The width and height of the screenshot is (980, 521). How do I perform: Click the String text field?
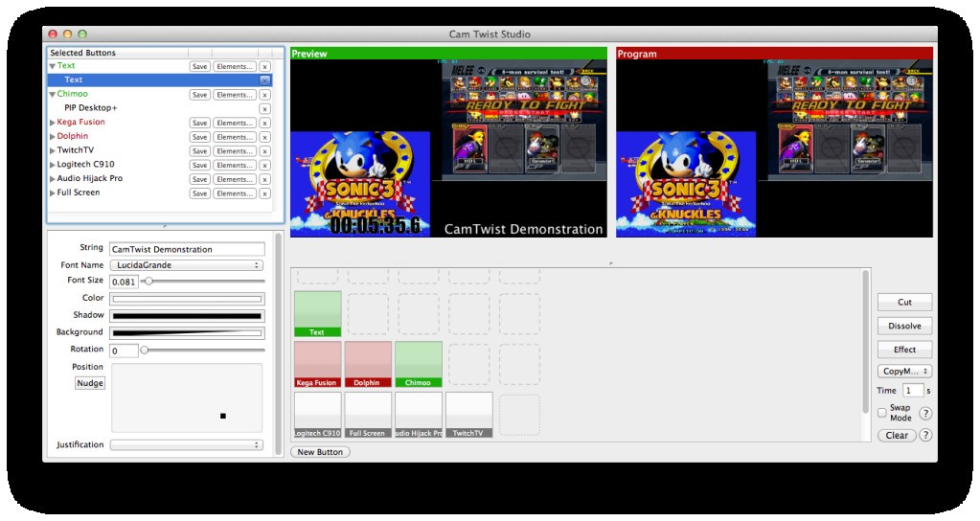pyautogui.click(x=186, y=249)
